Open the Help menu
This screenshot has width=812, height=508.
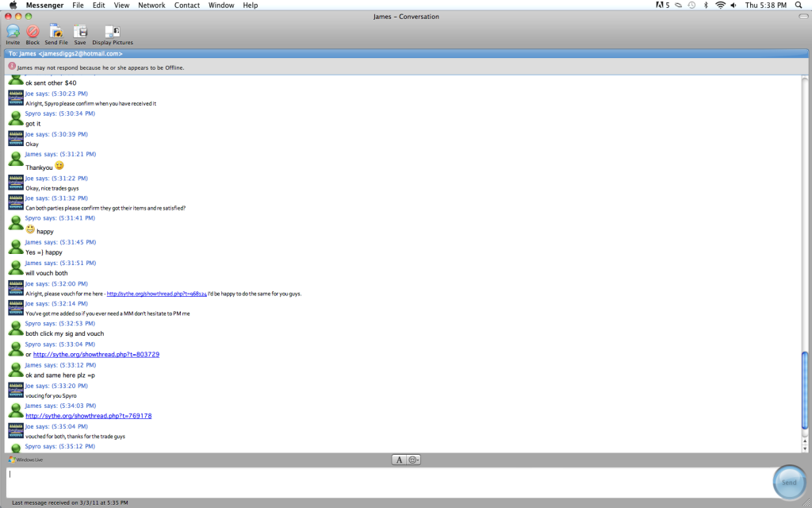pyautogui.click(x=250, y=6)
